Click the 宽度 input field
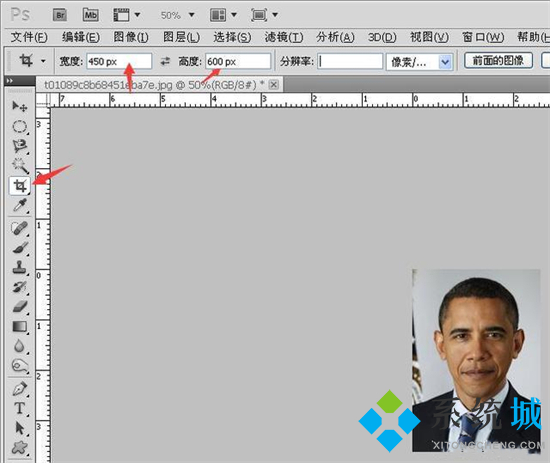Screen dimensions: 550x463 click(119, 61)
